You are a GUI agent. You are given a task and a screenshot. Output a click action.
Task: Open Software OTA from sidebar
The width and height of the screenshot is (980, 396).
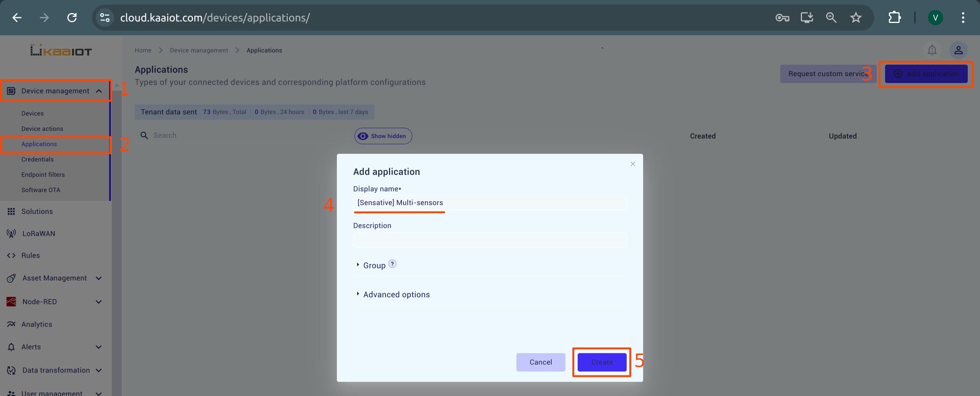tap(41, 189)
